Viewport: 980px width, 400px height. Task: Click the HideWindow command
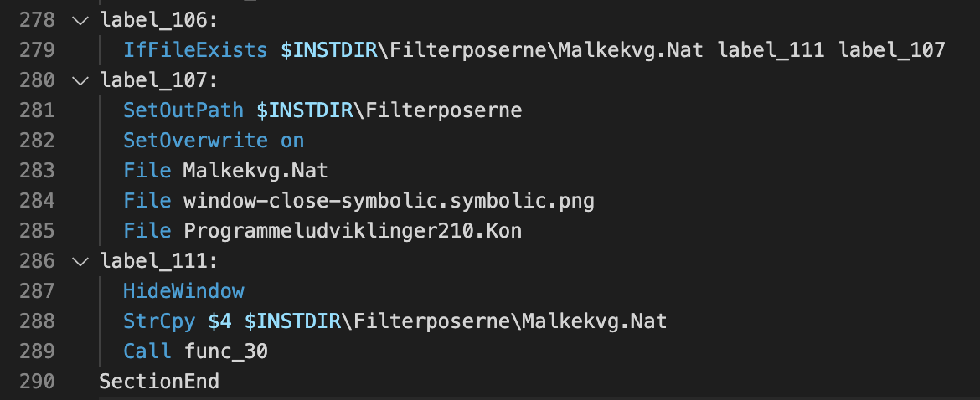183,291
